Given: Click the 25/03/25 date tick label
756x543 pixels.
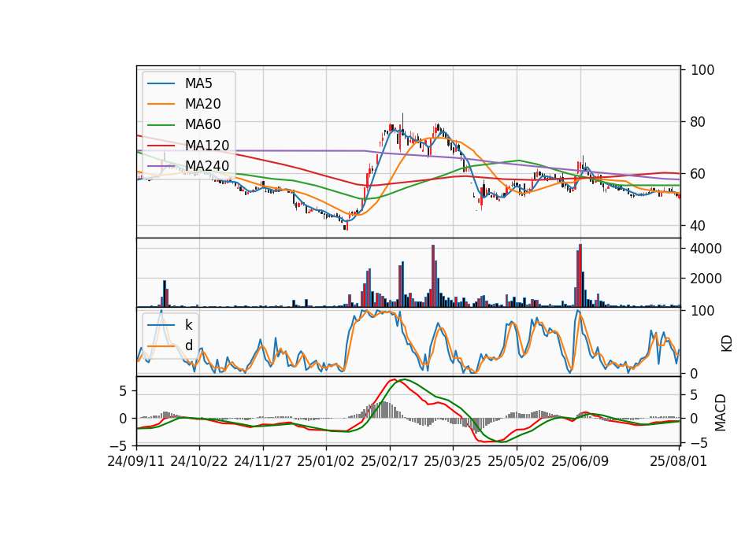Looking at the screenshot, I should click(x=453, y=461).
